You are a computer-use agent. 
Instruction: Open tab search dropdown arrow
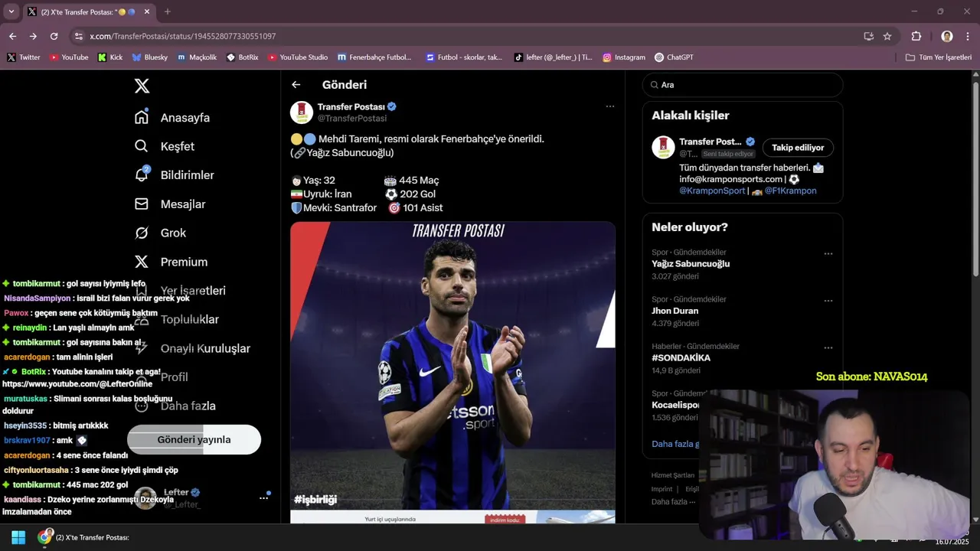click(11, 11)
